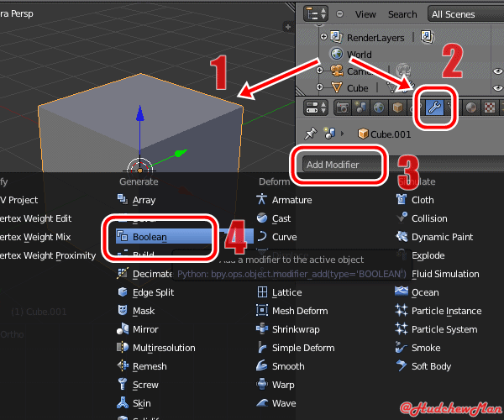Click the render layer image icon beside RenderLayers
This screenshot has width=504, height=420.
coord(428,37)
